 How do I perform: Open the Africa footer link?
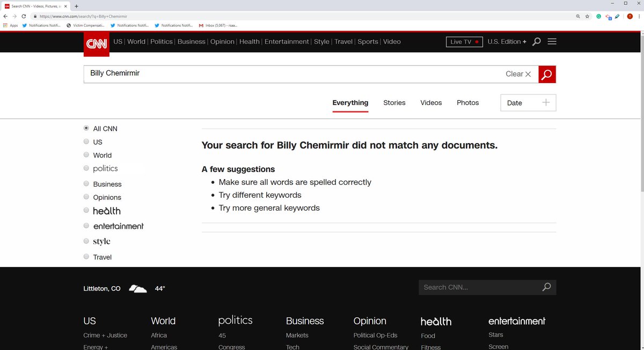click(x=159, y=336)
